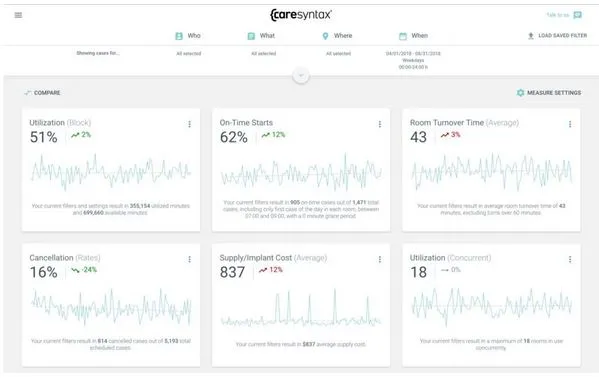Click the Who person icon
Viewport: 599px width, 378px height.
[179, 36]
